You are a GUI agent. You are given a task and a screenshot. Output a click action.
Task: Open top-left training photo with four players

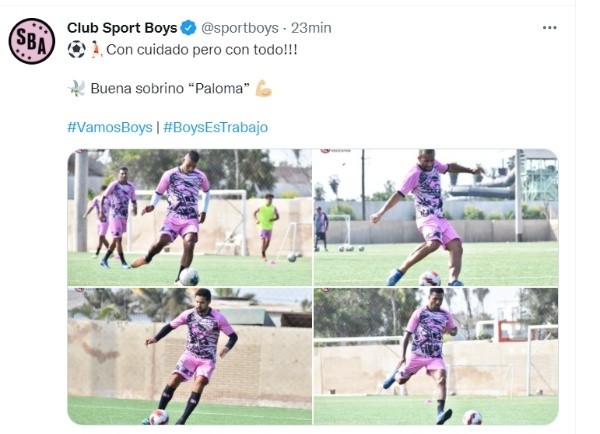click(x=190, y=217)
